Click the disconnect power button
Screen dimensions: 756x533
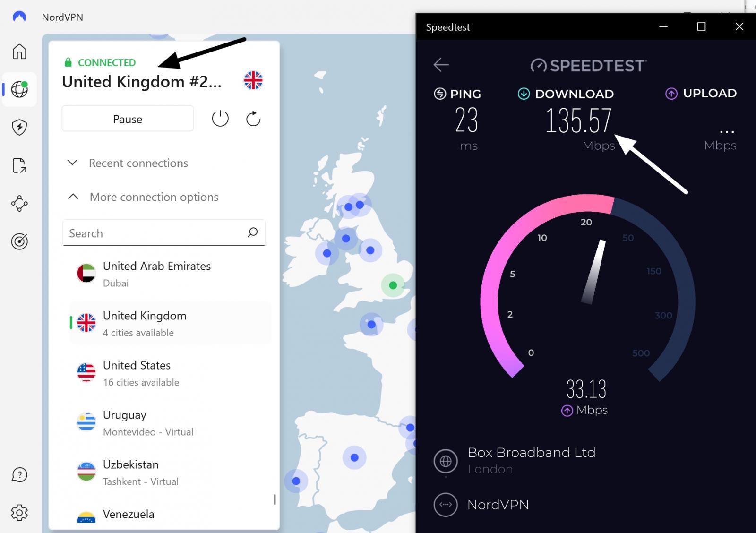pyautogui.click(x=220, y=119)
